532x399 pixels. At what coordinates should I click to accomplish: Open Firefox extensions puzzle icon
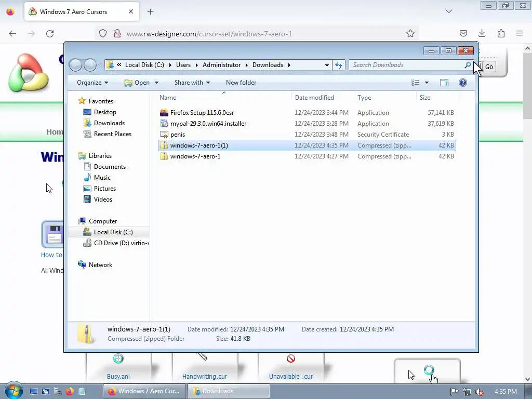coord(501,33)
